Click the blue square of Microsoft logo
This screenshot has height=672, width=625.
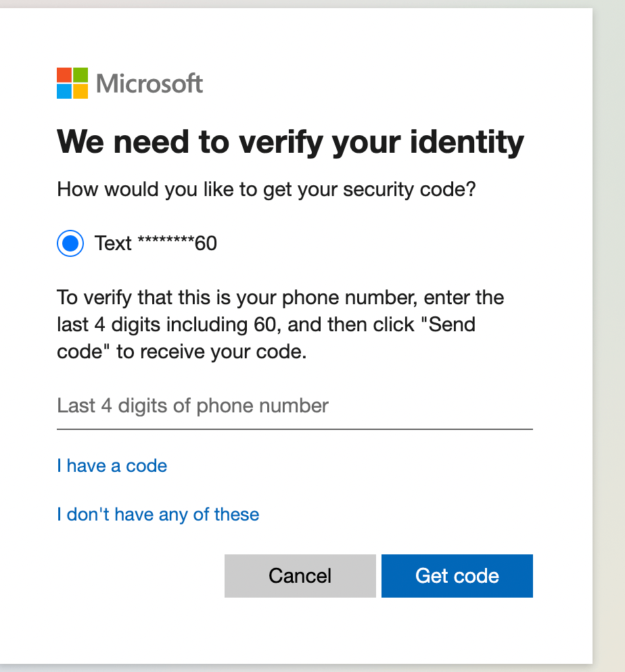(x=64, y=91)
